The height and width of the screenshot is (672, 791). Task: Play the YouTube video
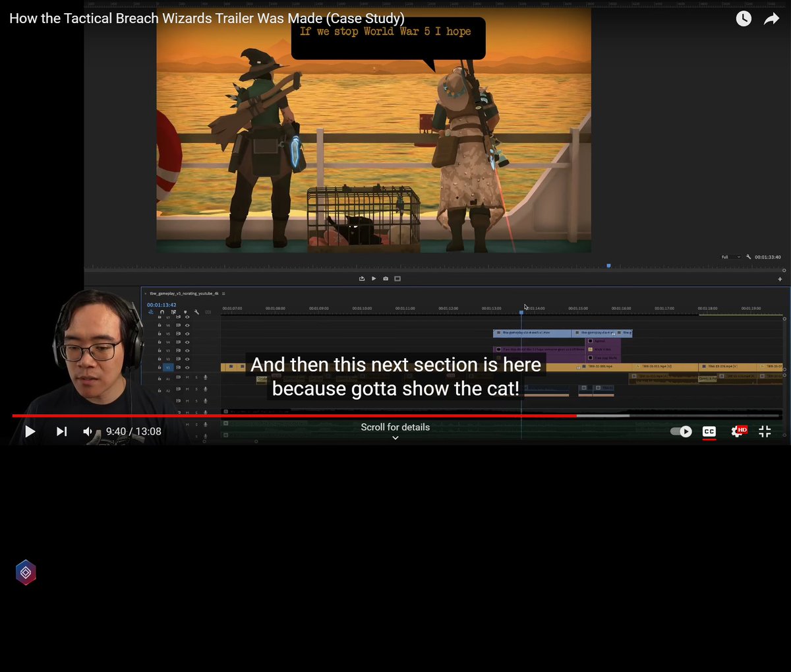pyautogui.click(x=30, y=431)
